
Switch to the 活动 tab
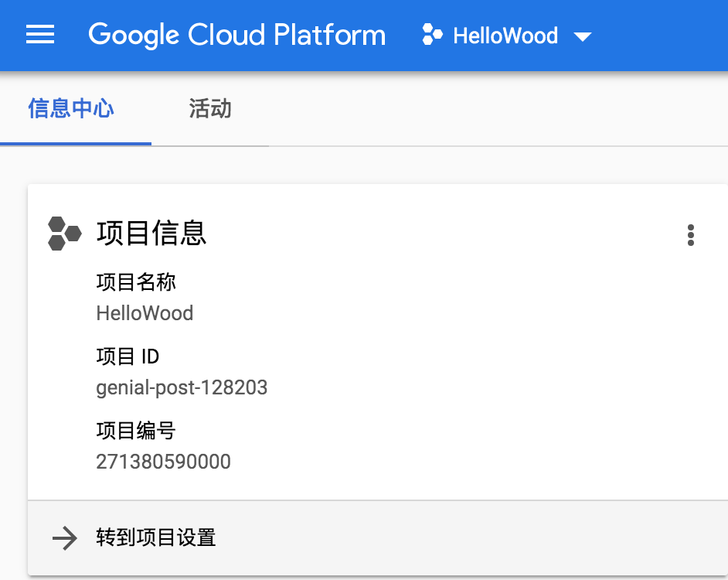click(x=210, y=109)
